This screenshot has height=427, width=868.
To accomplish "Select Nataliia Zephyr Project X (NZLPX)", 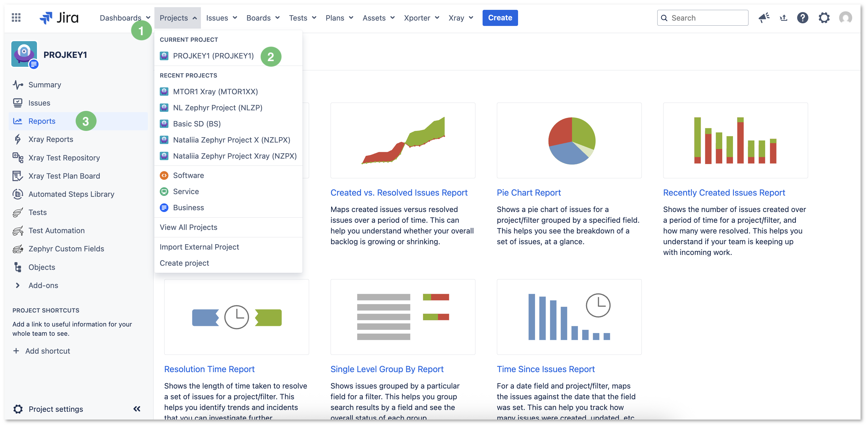I will (x=228, y=140).
